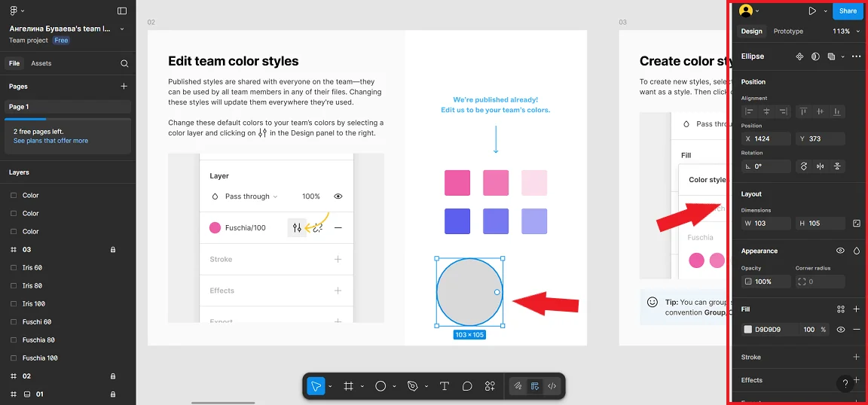
Task: Open the more options ellipsis icon
Action: [x=857, y=56]
